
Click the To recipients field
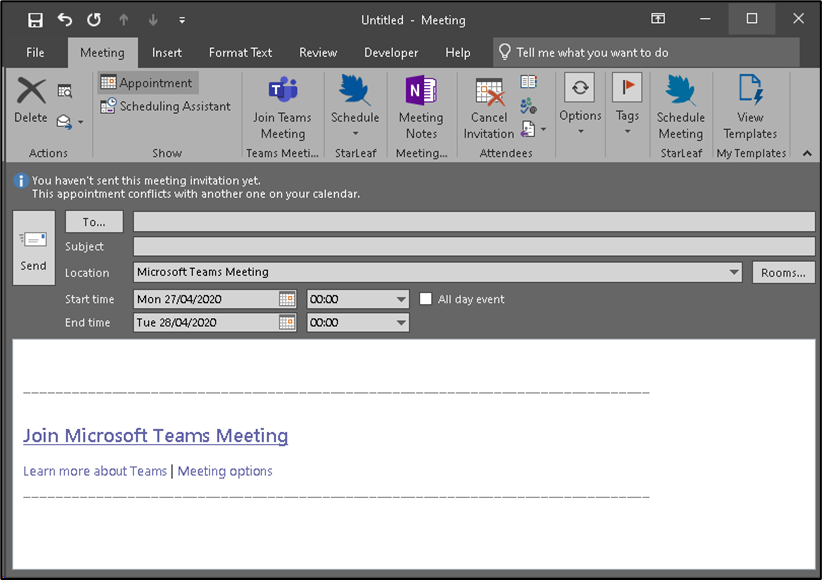(474, 222)
